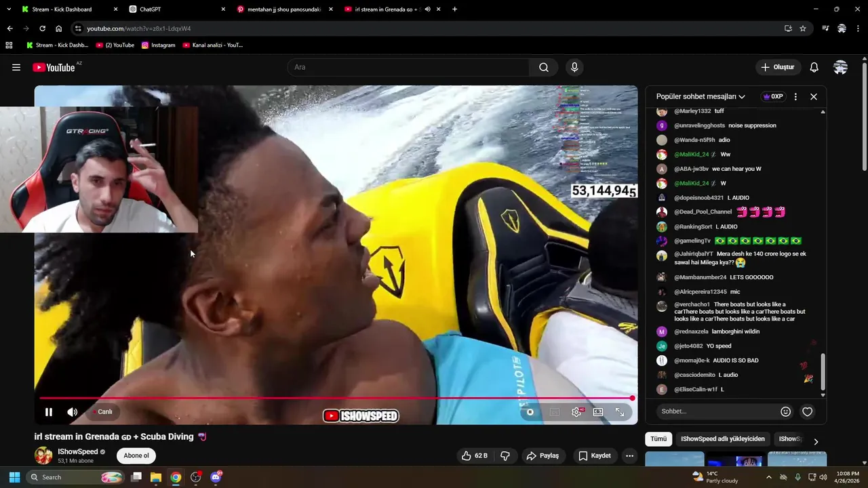Start voice search with microphone icon
868x488 pixels.
(x=574, y=67)
